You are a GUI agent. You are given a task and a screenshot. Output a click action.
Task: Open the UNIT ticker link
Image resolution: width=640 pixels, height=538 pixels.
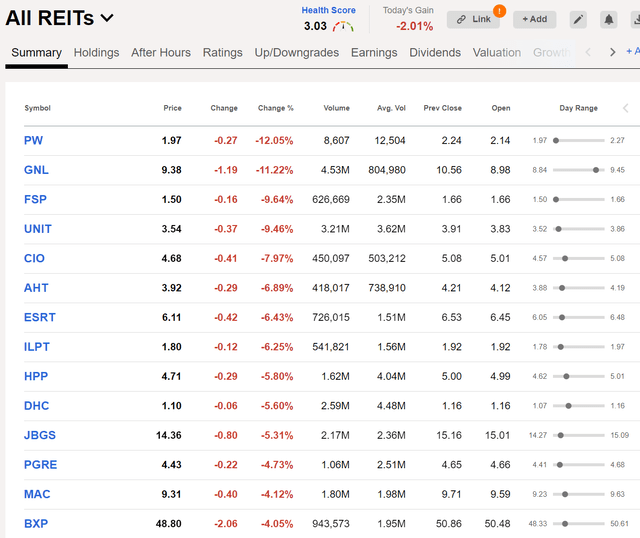[x=38, y=229]
